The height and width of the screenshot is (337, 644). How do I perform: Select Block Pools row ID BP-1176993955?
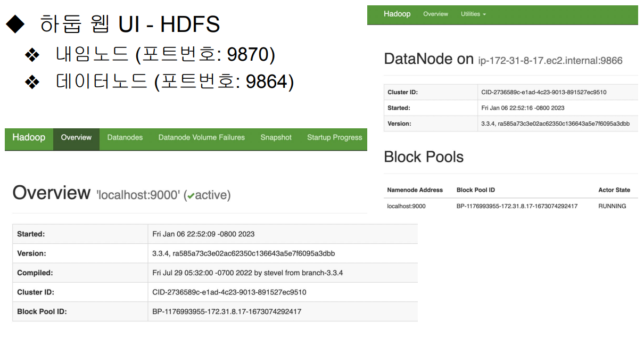pos(517,206)
